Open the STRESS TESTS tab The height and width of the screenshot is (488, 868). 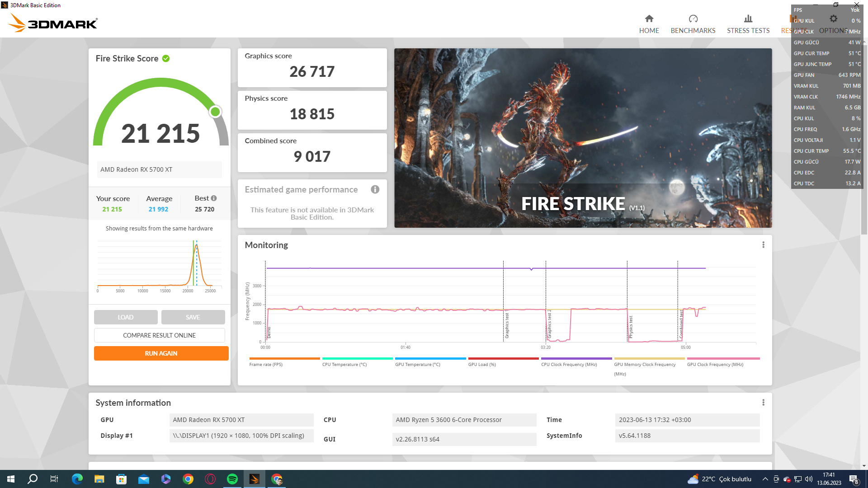click(x=748, y=24)
